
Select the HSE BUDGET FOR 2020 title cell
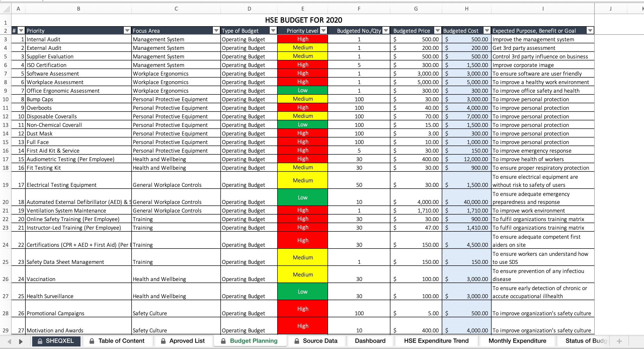(x=303, y=20)
